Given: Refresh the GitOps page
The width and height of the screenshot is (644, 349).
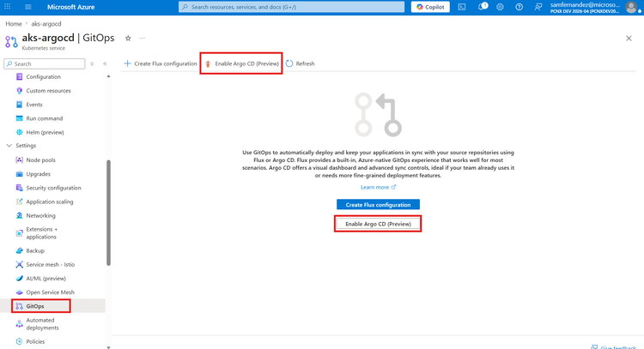Looking at the screenshot, I should click(x=301, y=63).
